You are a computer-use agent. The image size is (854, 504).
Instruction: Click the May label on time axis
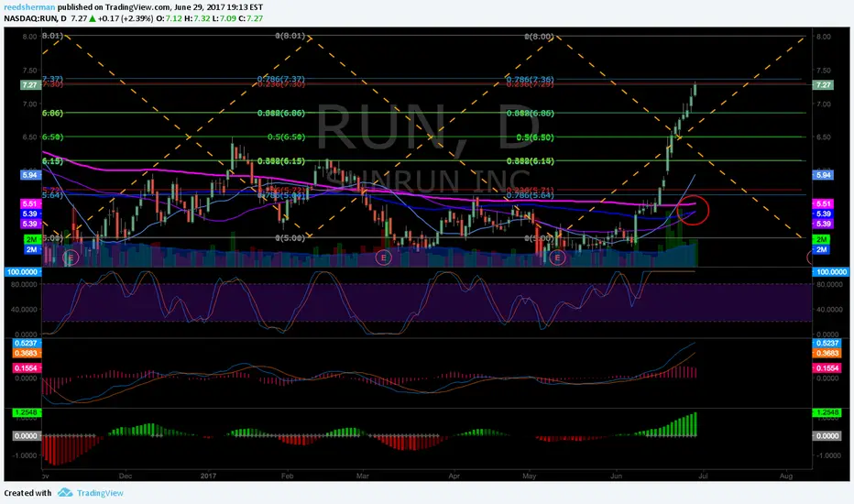530,476
